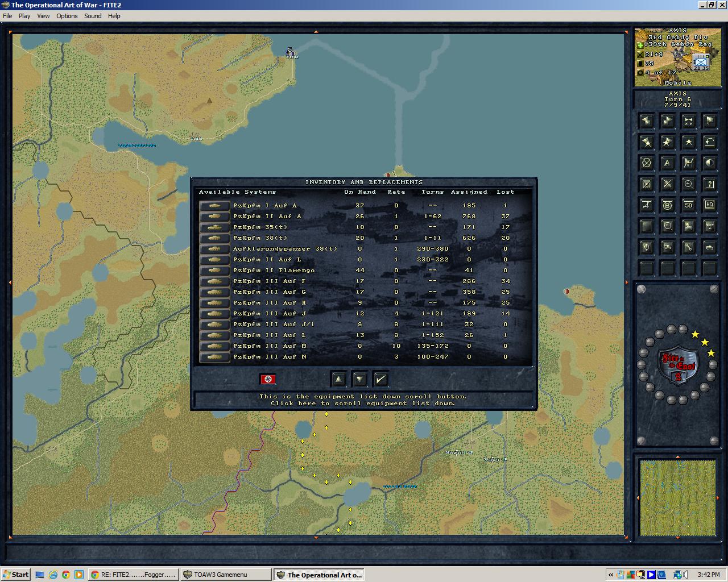
Task: Click the PzKpfw I Auf A tank icon
Action: click(x=214, y=206)
